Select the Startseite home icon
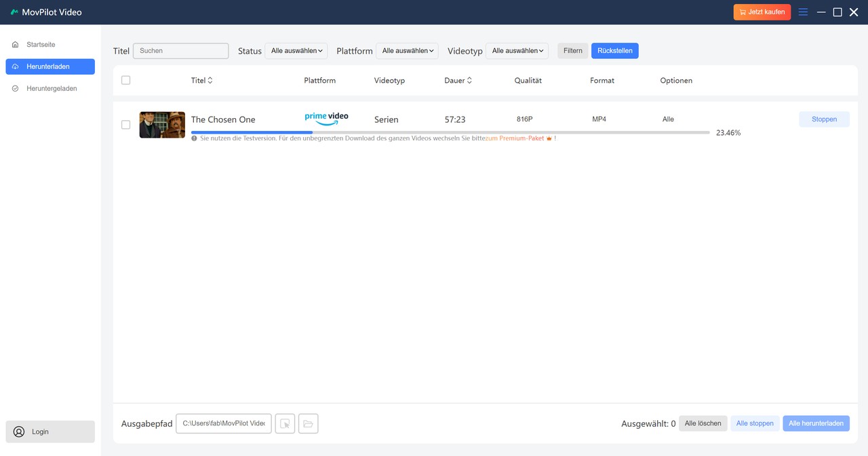This screenshot has width=868, height=456. pyautogui.click(x=14, y=44)
